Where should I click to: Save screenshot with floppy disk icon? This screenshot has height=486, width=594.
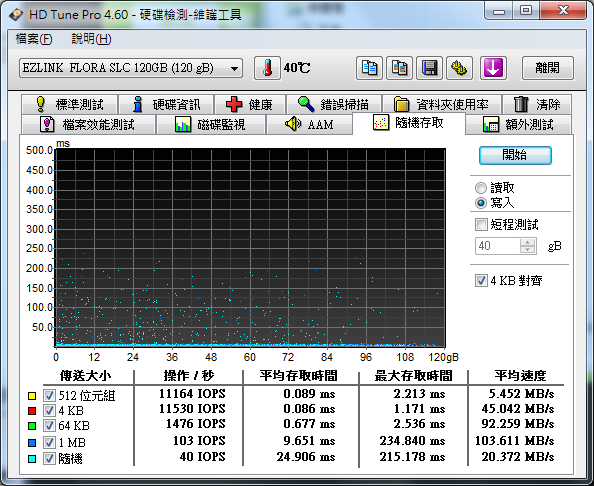tap(429, 68)
